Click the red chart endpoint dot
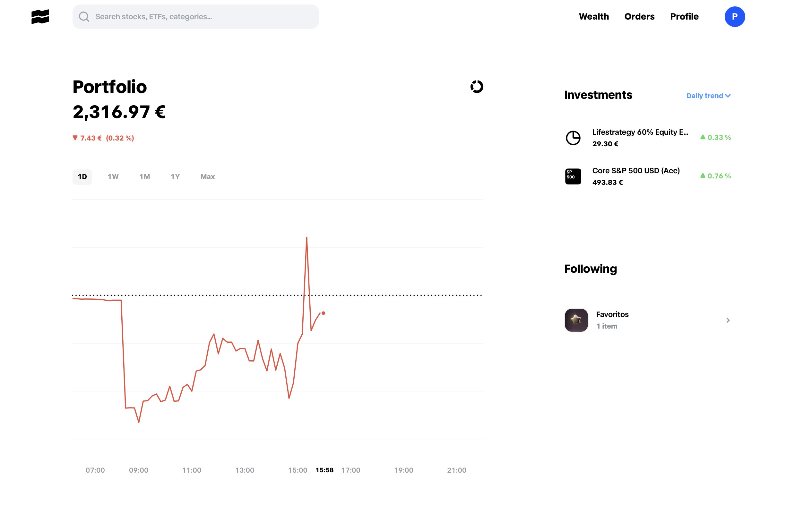Viewport: 812px width, 532px height. click(324, 313)
